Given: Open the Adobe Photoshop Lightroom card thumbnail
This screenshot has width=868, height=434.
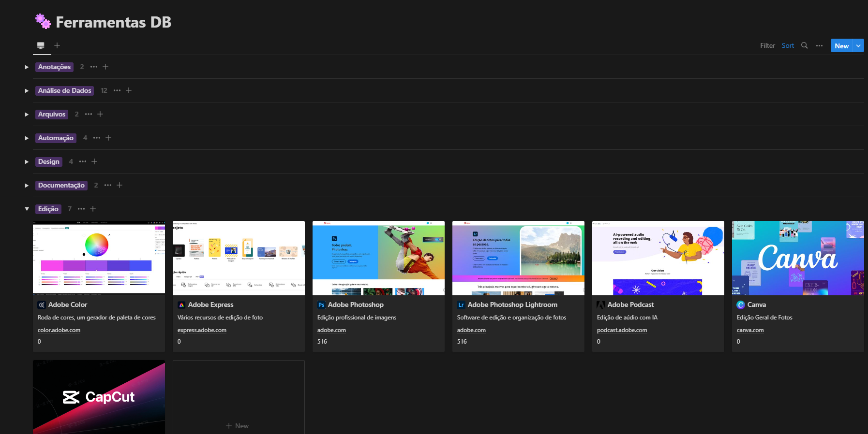Looking at the screenshot, I should [x=518, y=258].
